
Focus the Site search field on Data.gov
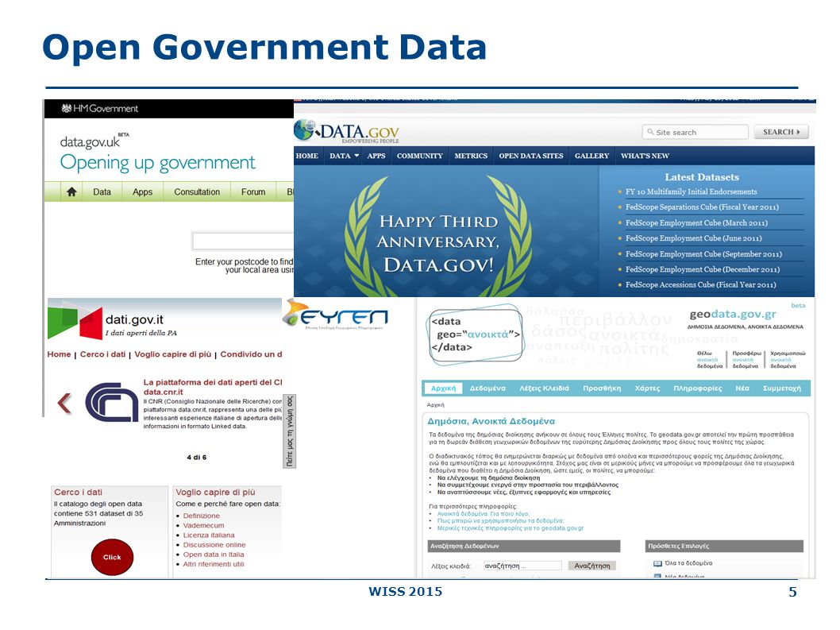click(695, 132)
